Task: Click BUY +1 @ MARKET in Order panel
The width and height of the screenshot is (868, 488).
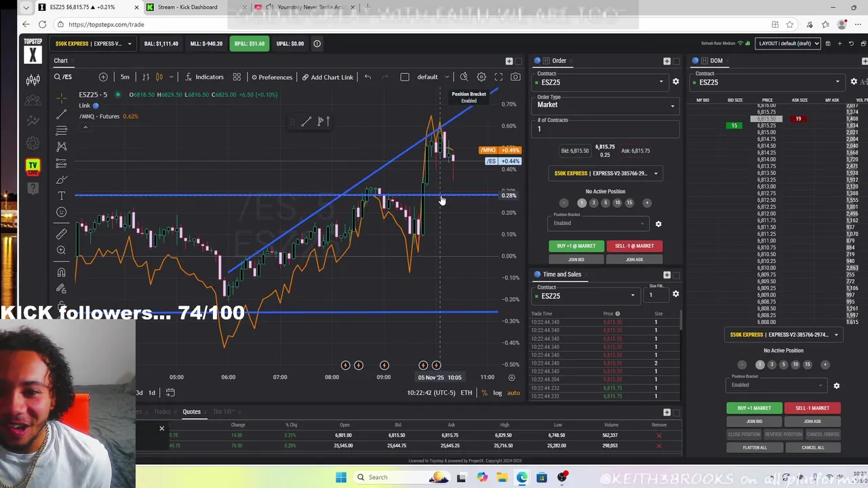Action: click(x=576, y=246)
